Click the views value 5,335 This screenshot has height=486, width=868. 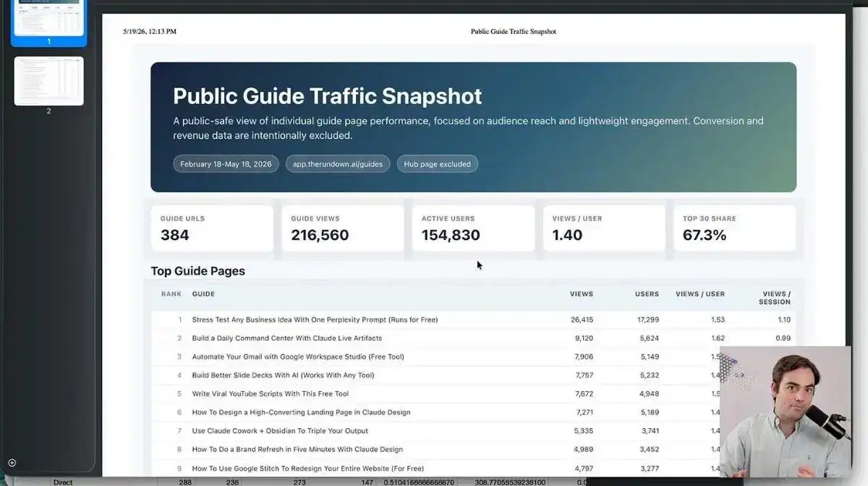pyautogui.click(x=584, y=431)
